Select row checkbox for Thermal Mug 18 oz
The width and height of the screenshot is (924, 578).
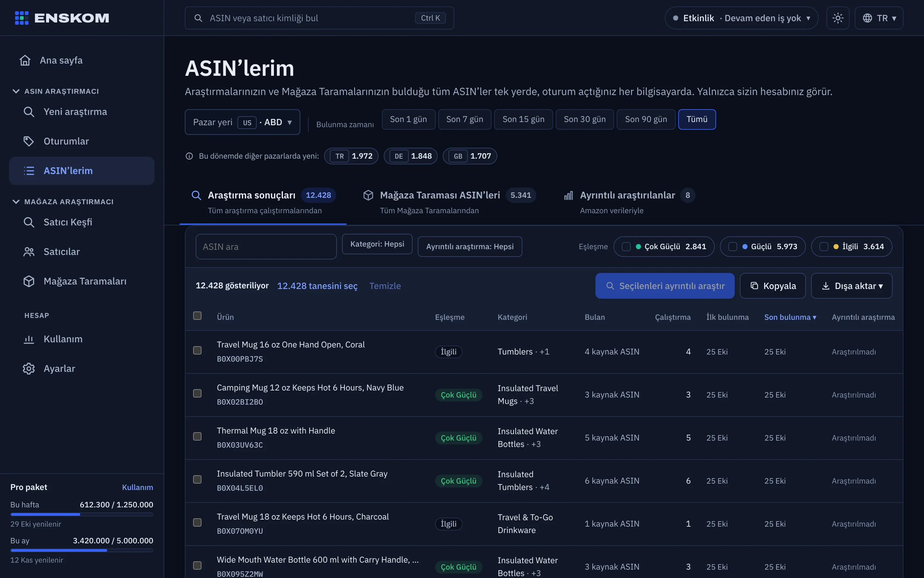pos(197,436)
